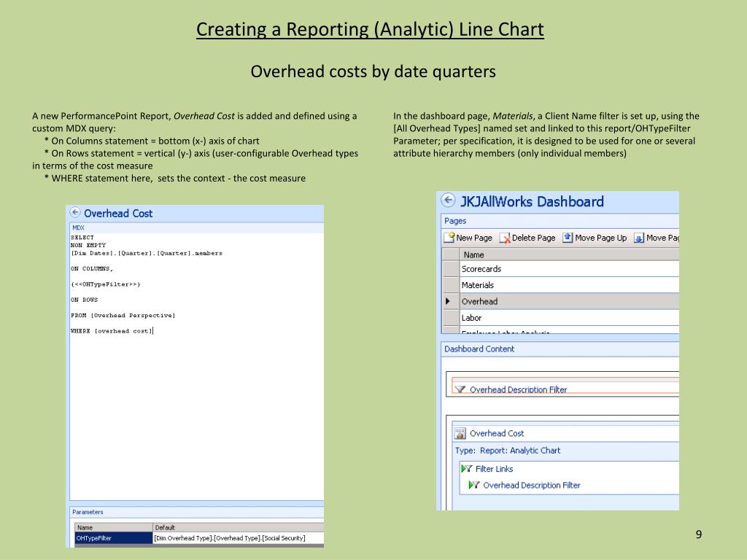
Task: Click the NON EMPTY line in query
Action: pos(88,245)
